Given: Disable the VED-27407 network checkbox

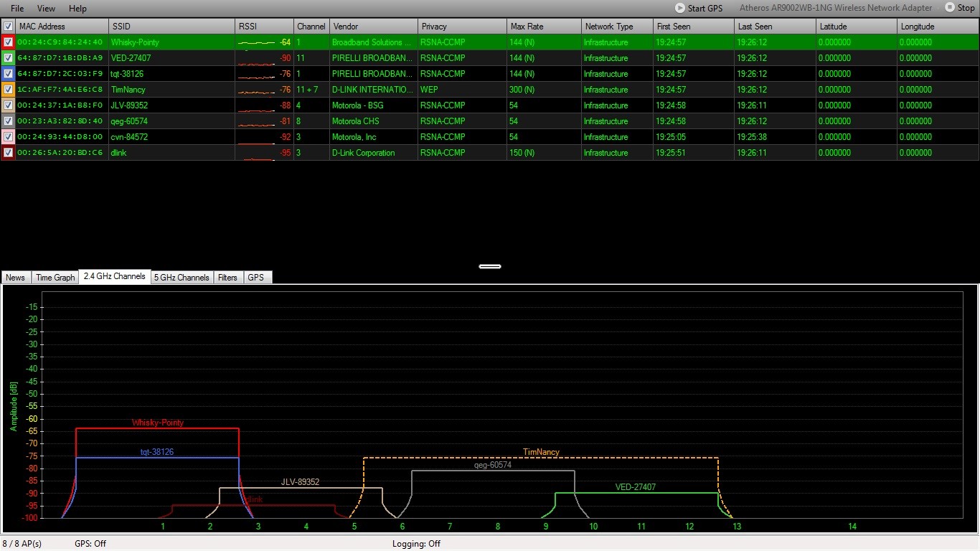Looking at the screenshot, I should [8, 58].
